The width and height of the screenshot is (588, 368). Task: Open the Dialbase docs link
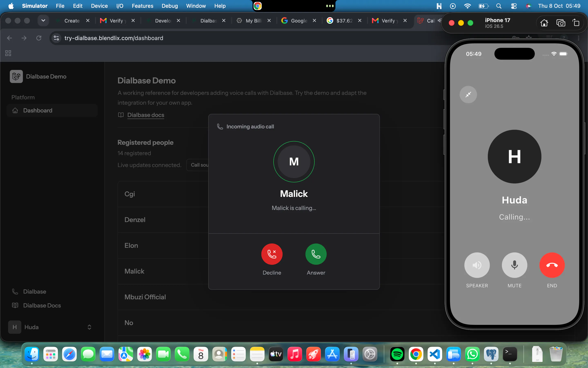pos(146,115)
